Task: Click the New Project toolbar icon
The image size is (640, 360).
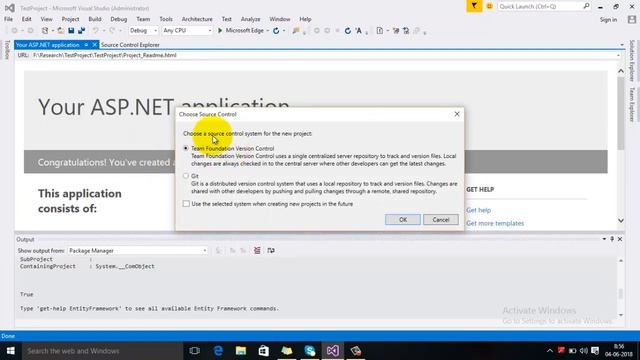Action: click(x=45, y=31)
